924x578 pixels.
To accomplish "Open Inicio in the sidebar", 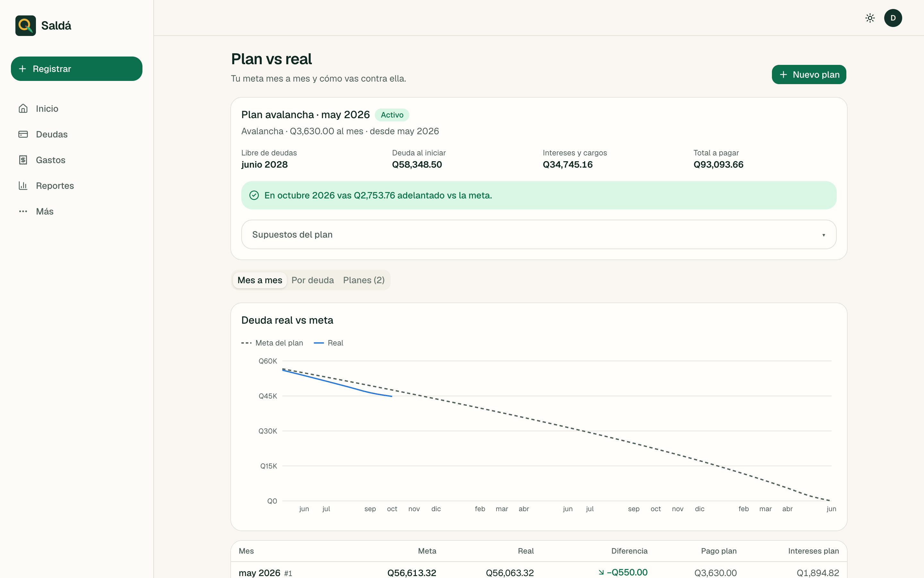I will [77, 109].
